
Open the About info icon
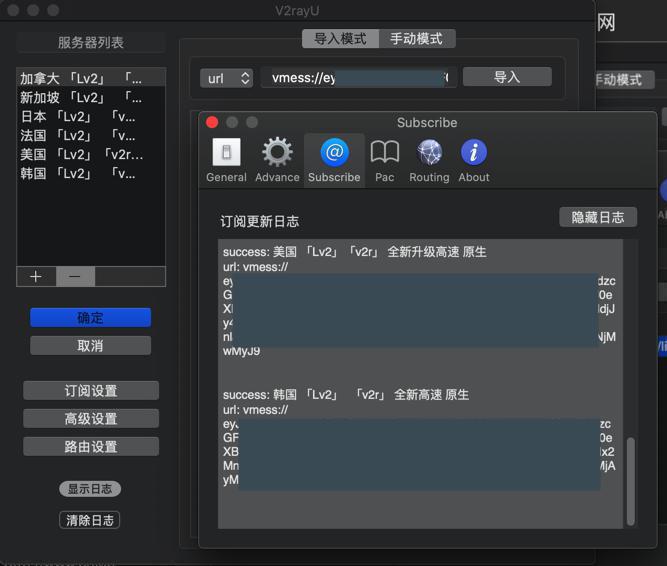click(x=474, y=160)
